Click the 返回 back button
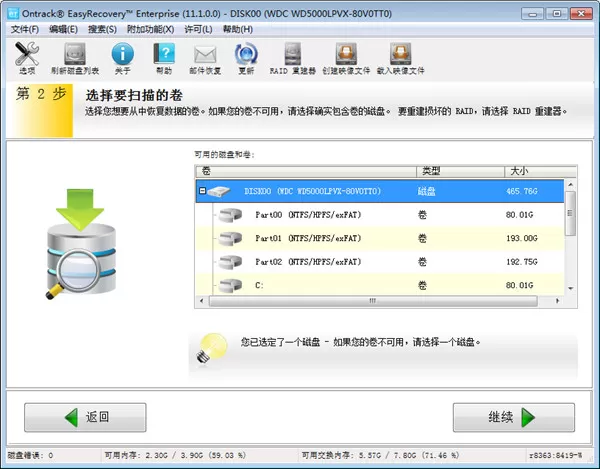 coord(85,417)
